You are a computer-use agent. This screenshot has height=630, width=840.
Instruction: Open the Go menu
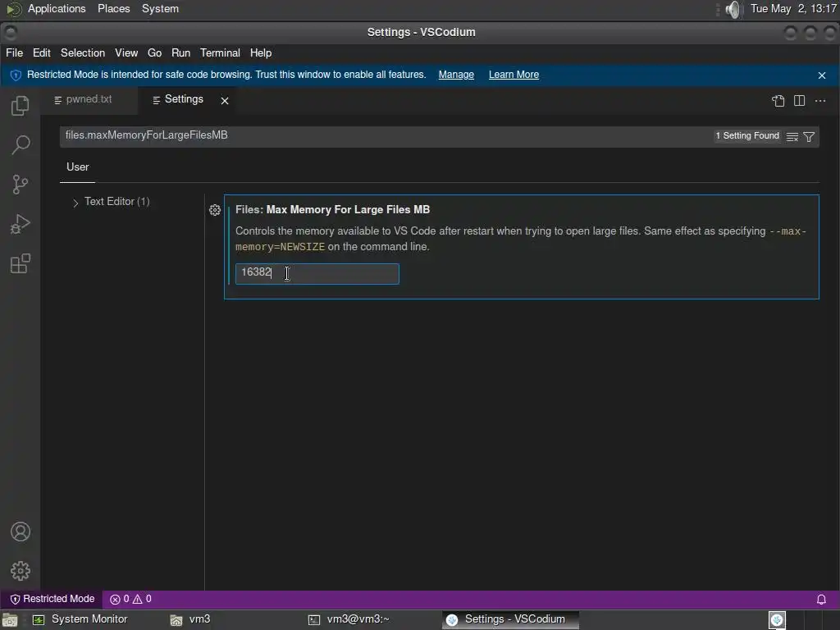pos(154,53)
